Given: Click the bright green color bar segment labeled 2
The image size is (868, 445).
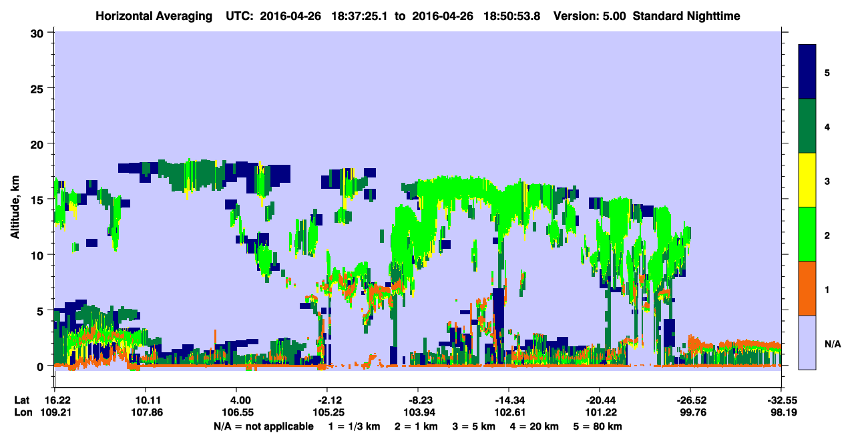Looking at the screenshot, I should [807, 234].
